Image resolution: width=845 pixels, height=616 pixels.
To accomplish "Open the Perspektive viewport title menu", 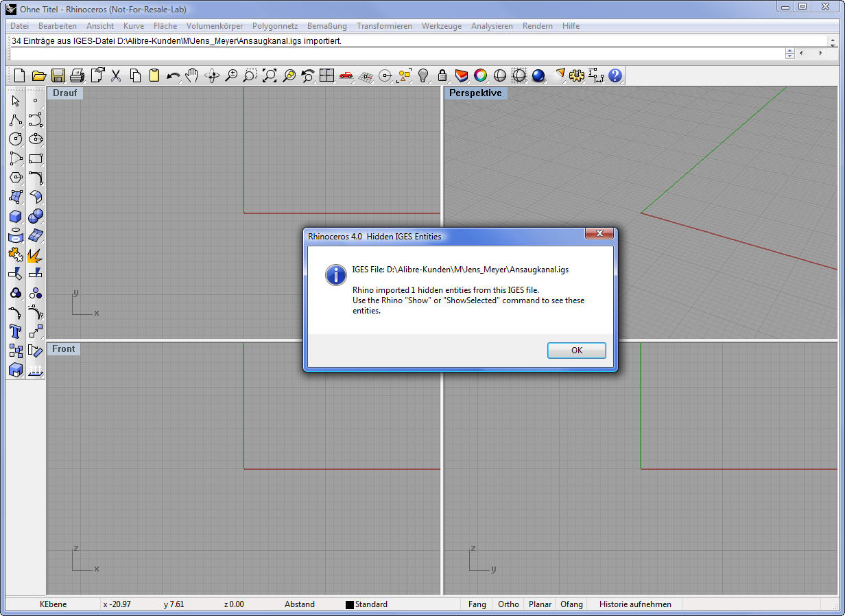I will click(475, 93).
